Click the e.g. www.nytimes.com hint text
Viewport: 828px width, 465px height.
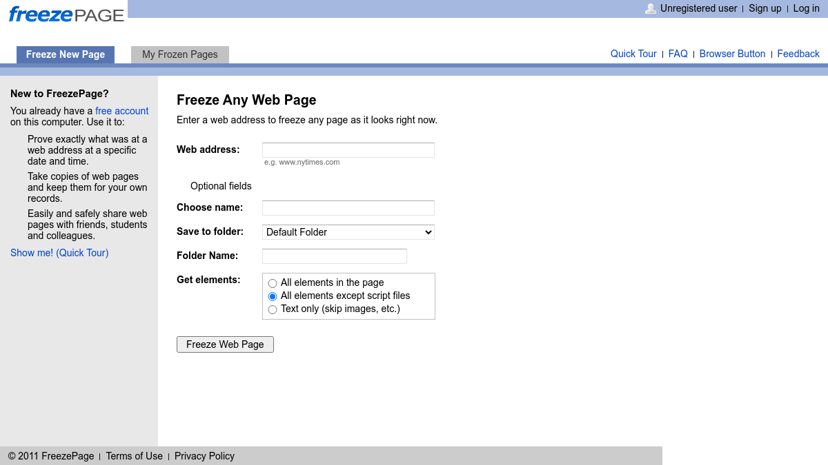pos(302,162)
